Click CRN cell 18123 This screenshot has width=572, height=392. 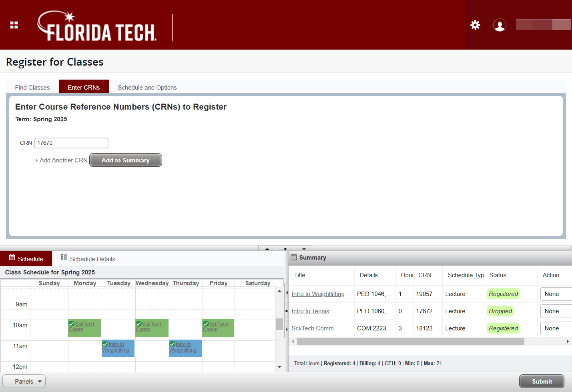(x=424, y=328)
